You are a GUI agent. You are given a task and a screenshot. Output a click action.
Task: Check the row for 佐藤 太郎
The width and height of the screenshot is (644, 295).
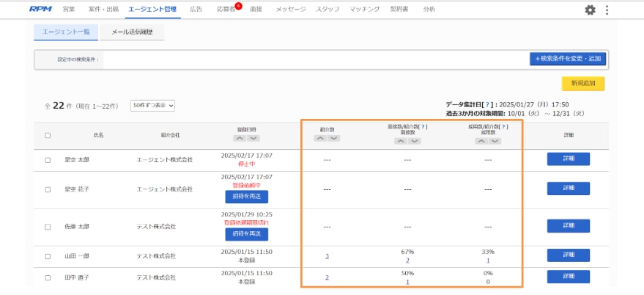pyautogui.click(x=48, y=227)
